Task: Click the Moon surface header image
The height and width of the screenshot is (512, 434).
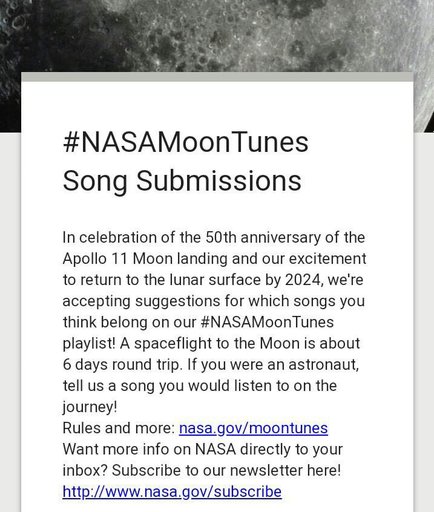Action: (217, 35)
